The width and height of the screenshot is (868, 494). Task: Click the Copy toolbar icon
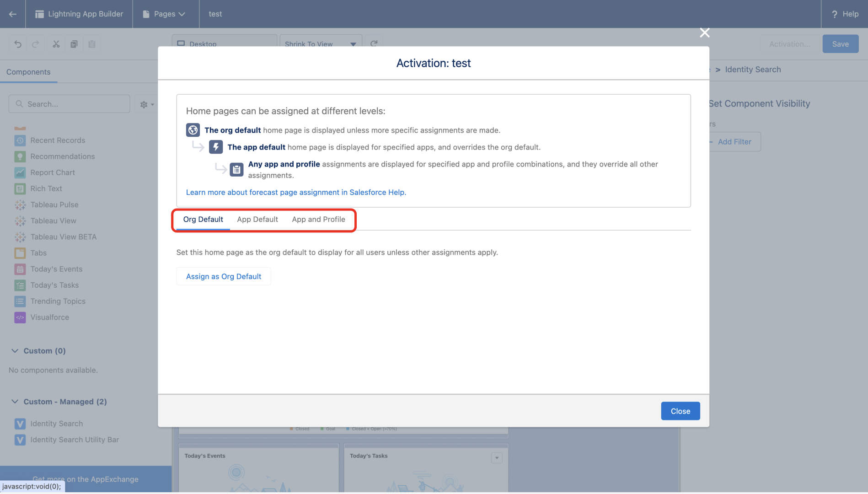coord(74,44)
